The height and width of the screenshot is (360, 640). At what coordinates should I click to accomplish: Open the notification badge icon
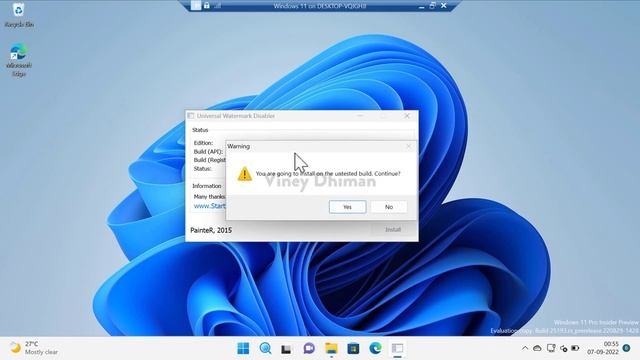coord(627,348)
